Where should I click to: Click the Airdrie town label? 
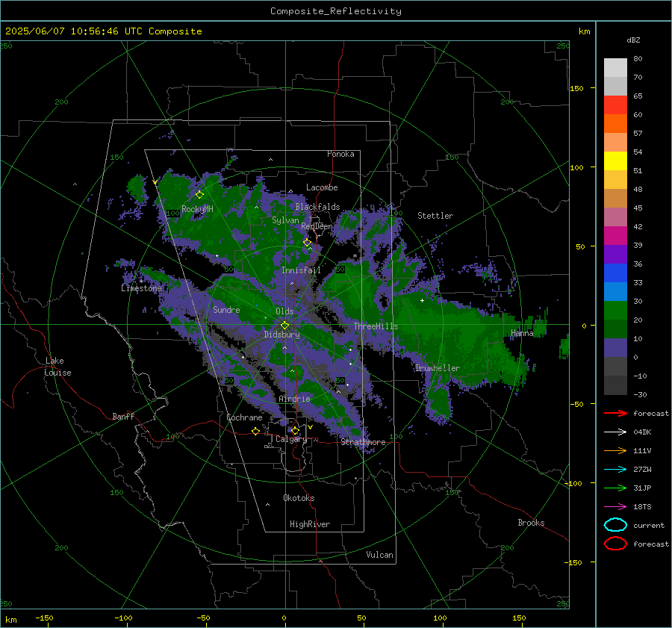[294, 399]
